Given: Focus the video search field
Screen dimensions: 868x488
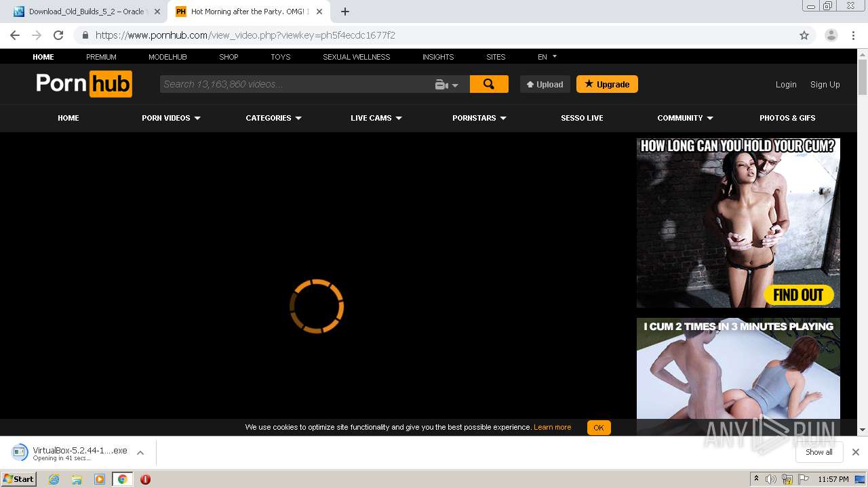Looking at the screenshot, I should 295,84.
